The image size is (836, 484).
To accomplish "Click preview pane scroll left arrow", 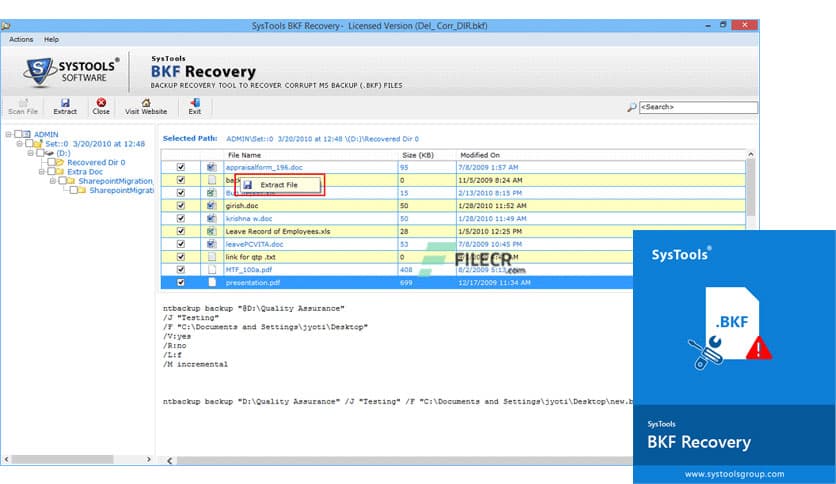I will pos(170,461).
